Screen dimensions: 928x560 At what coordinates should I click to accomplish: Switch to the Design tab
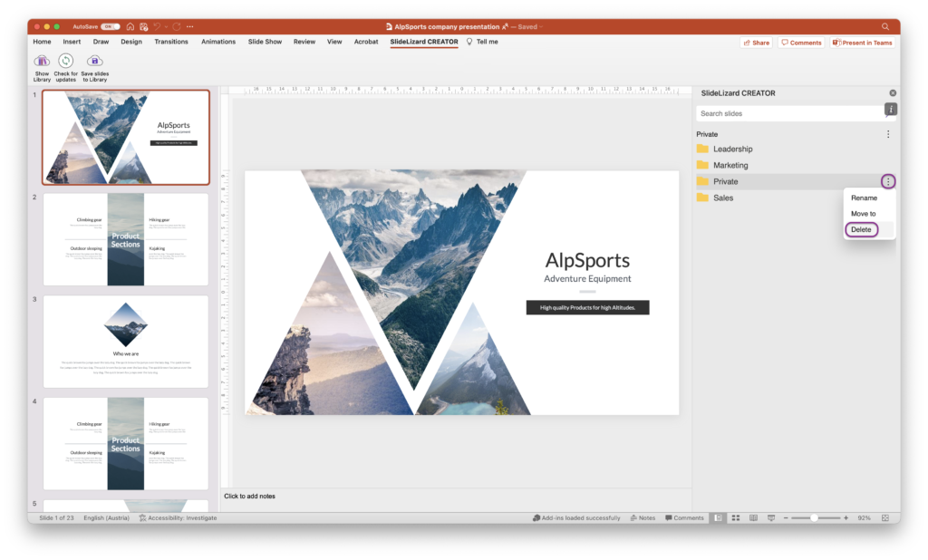131,42
